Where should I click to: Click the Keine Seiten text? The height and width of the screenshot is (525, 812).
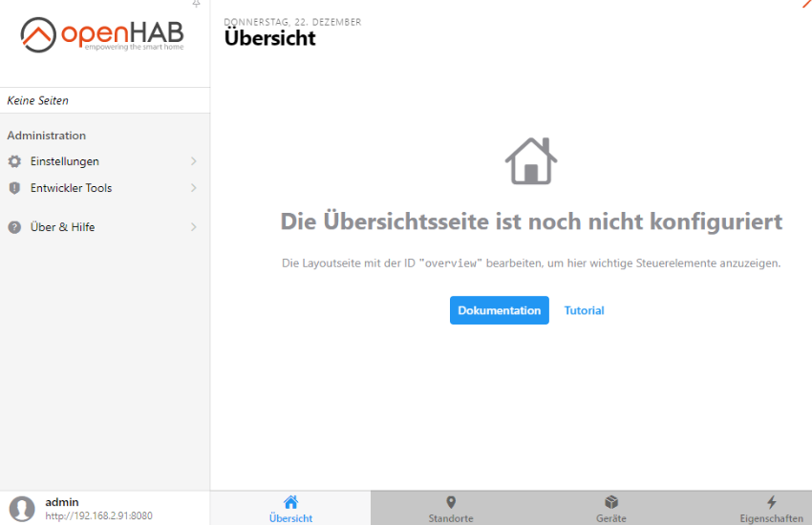pyautogui.click(x=38, y=100)
